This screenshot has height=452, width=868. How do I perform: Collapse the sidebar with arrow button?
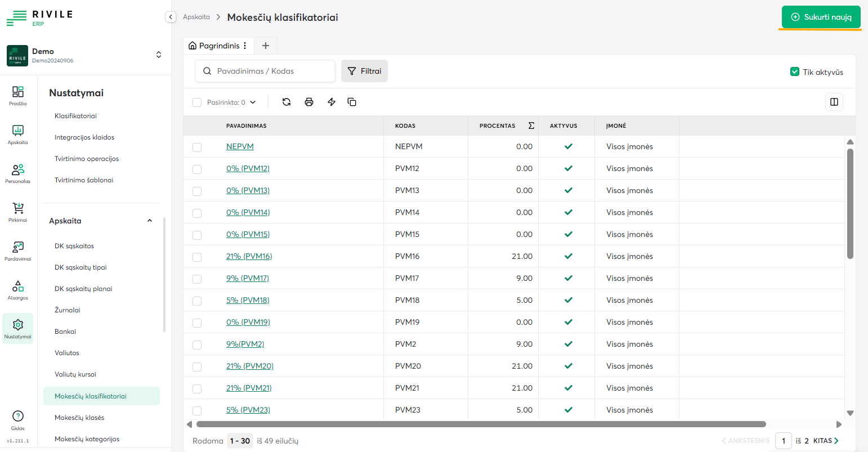(x=171, y=17)
